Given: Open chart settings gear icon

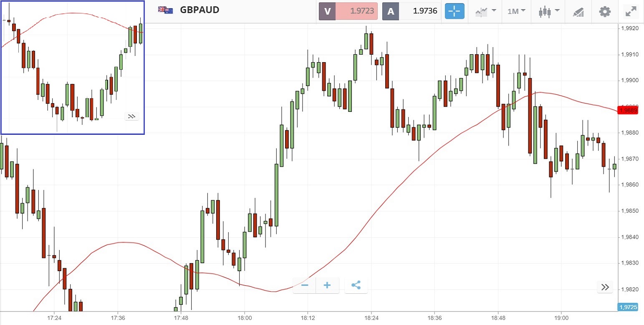Looking at the screenshot, I should [x=604, y=11].
